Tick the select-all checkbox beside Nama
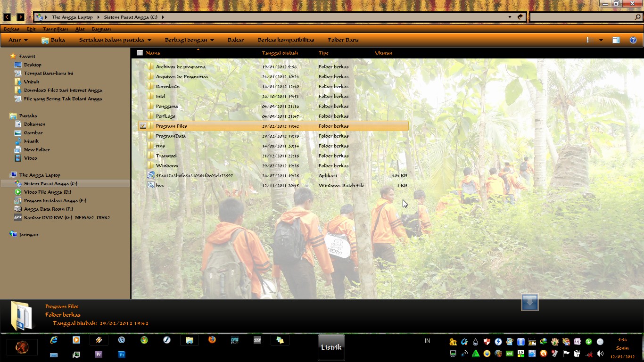 tap(140, 53)
